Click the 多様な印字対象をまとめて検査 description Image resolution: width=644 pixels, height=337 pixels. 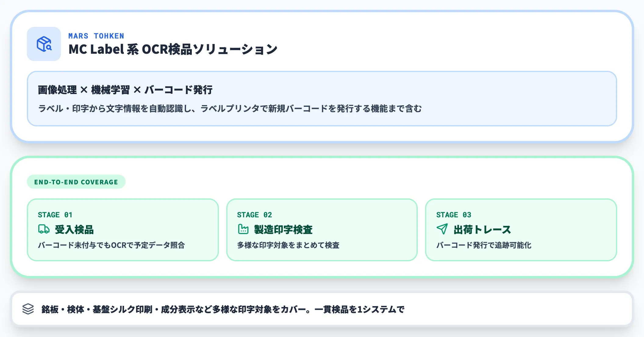(288, 245)
